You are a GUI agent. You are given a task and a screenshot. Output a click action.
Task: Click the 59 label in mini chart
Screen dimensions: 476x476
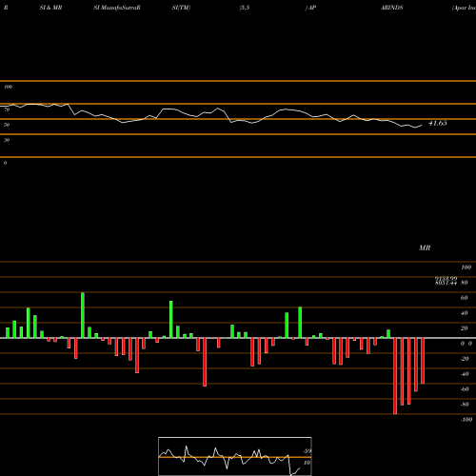[307, 451]
